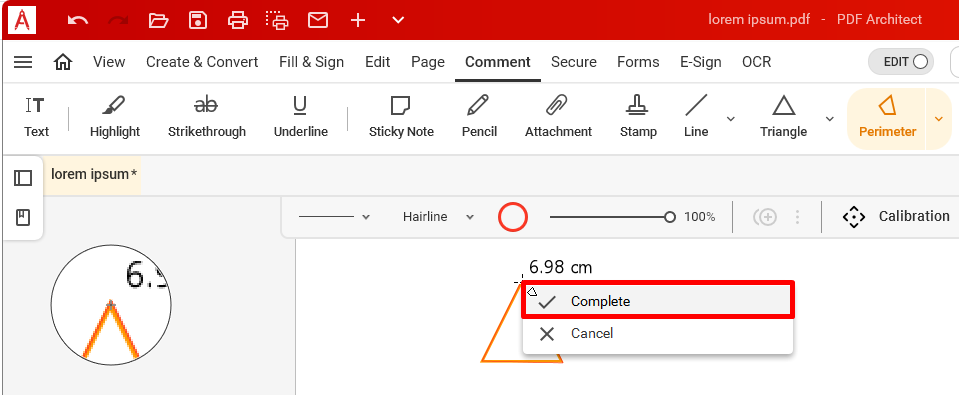
Task: Expand the Perimeter tool dropdown arrow
Action: coord(939,119)
